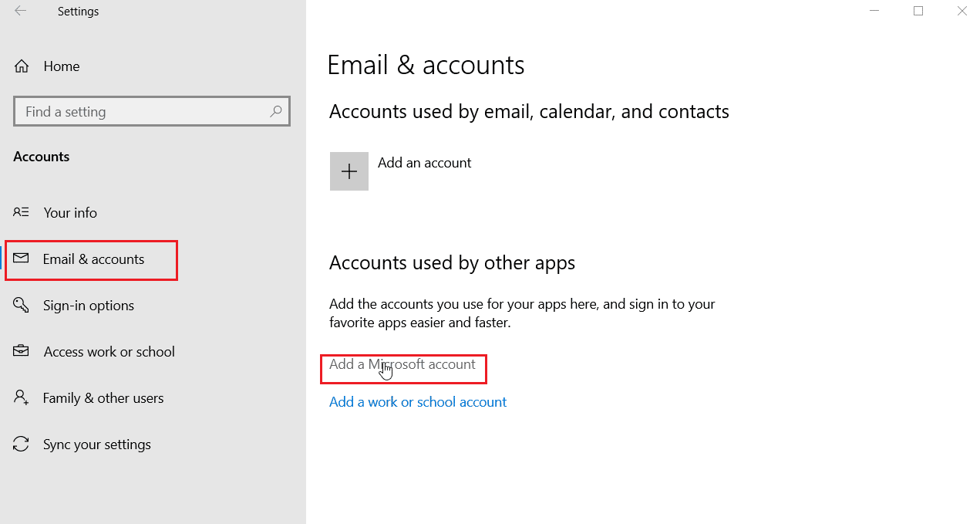Click the Sign-in options key icon
This screenshot has width=980, height=524.
21,305
